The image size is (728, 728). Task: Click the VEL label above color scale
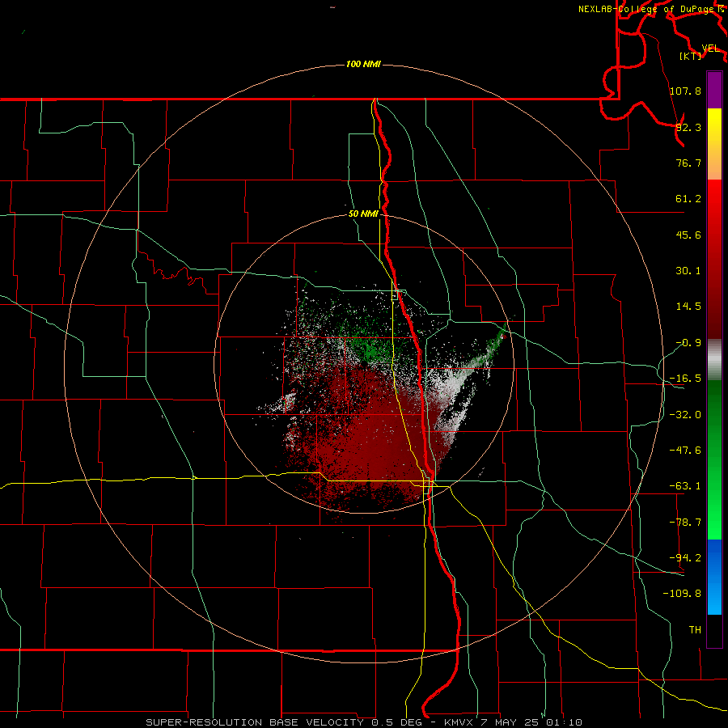point(711,49)
